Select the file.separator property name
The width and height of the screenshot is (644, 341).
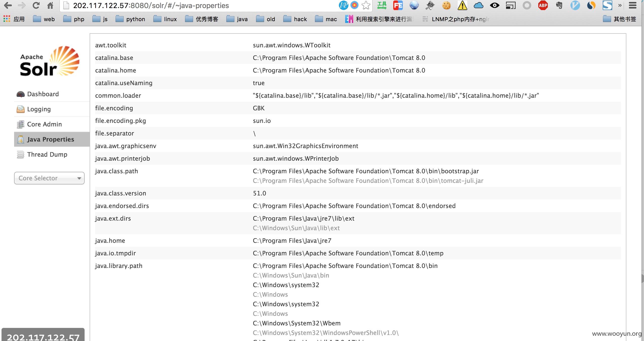(x=115, y=133)
